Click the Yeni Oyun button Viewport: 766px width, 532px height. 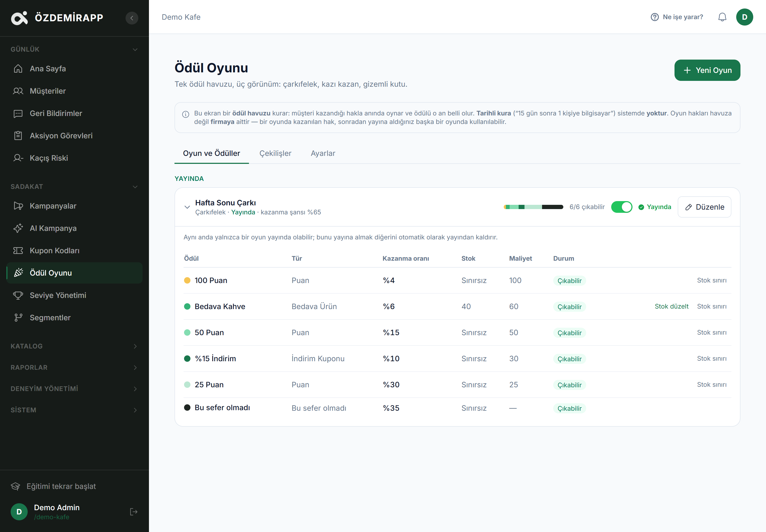click(x=707, y=70)
